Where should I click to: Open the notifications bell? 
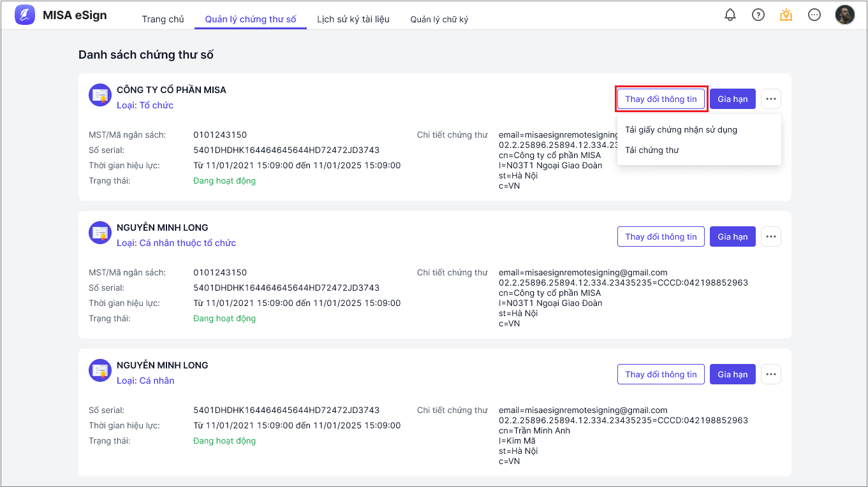(730, 15)
